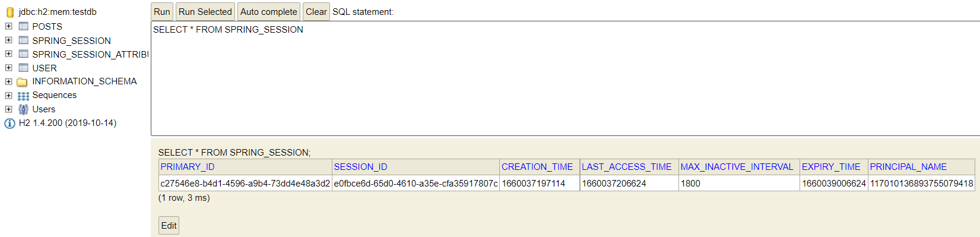The image size is (980, 237).
Task: Select Sequences label in tree
Action: pyautogui.click(x=55, y=95)
